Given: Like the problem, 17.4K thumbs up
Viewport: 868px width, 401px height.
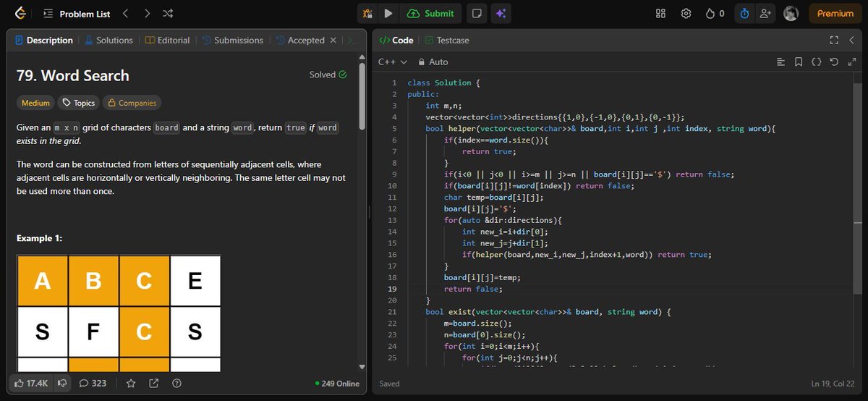Looking at the screenshot, I should click(30, 383).
